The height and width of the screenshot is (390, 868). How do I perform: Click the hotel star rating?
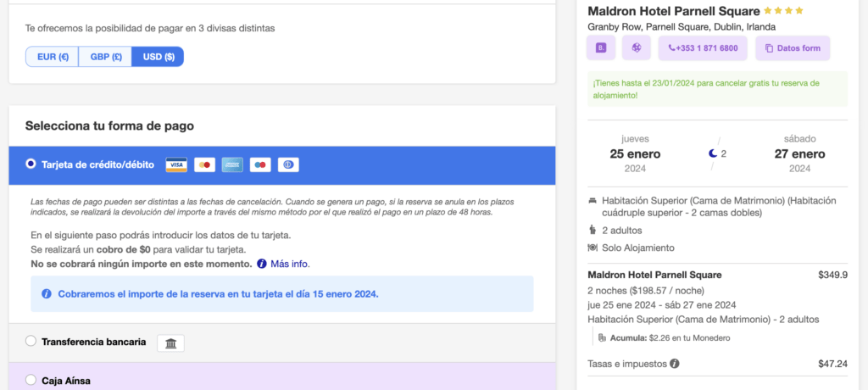pos(783,10)
